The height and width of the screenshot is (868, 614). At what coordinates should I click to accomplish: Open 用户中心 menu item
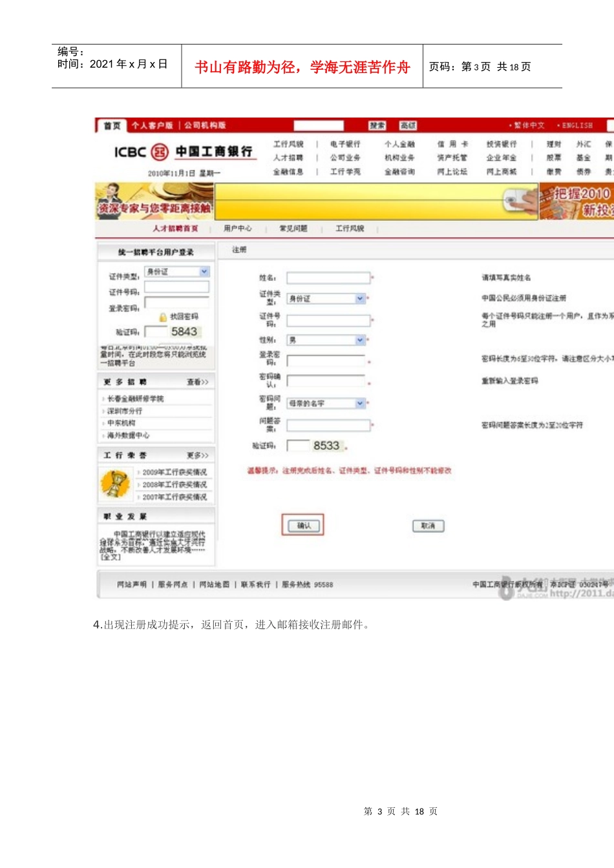coord(238,229)
